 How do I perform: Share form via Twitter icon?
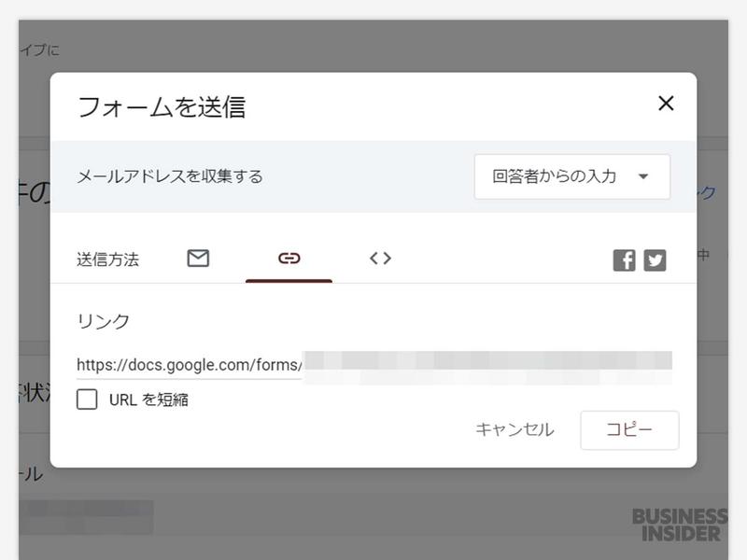(655, 260)
